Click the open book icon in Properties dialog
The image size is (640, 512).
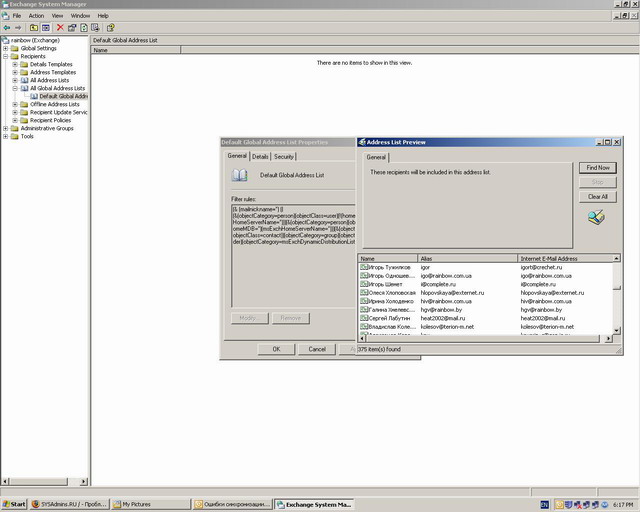[x=240, y=175]
